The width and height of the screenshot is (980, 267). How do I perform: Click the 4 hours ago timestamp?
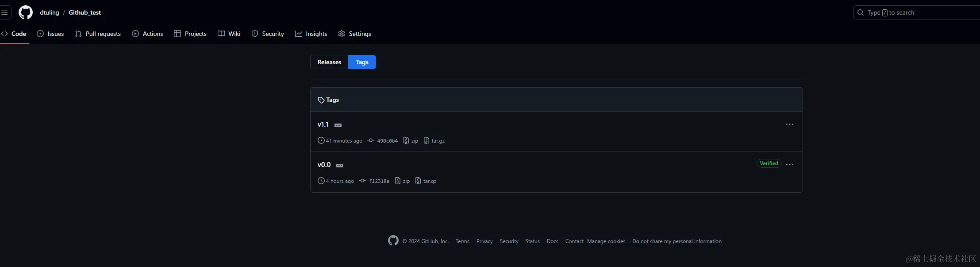[340, 181]
